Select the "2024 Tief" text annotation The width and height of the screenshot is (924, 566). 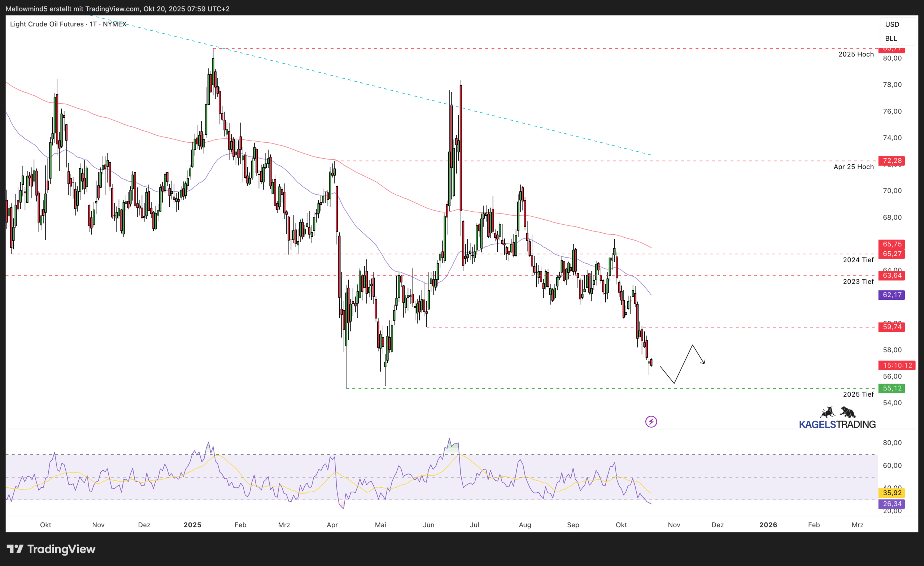point(858,260)
